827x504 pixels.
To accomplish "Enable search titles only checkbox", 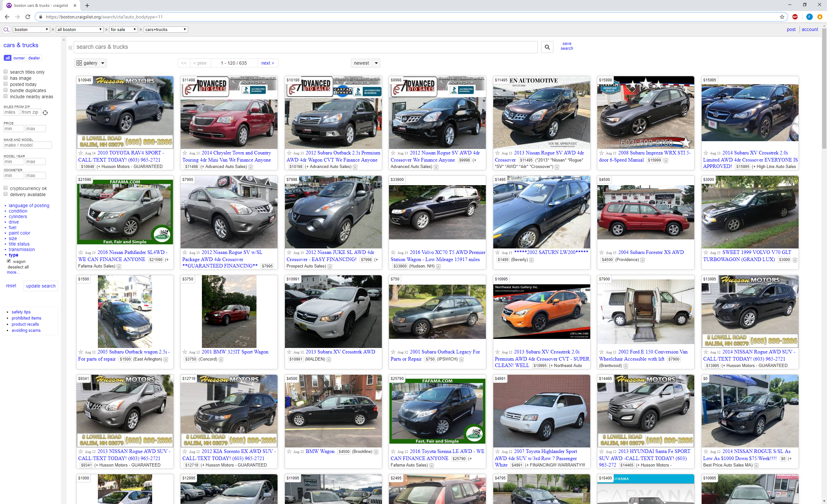I will tap(5, 71).
